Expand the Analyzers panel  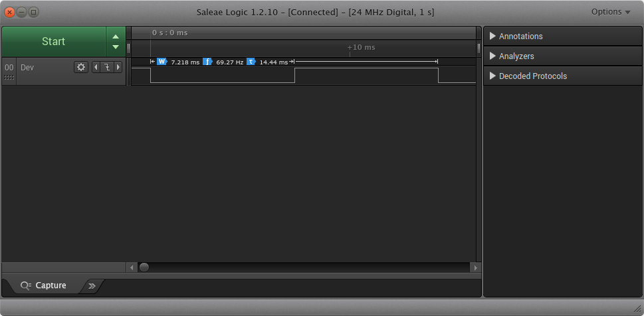[x=563, y=56]
